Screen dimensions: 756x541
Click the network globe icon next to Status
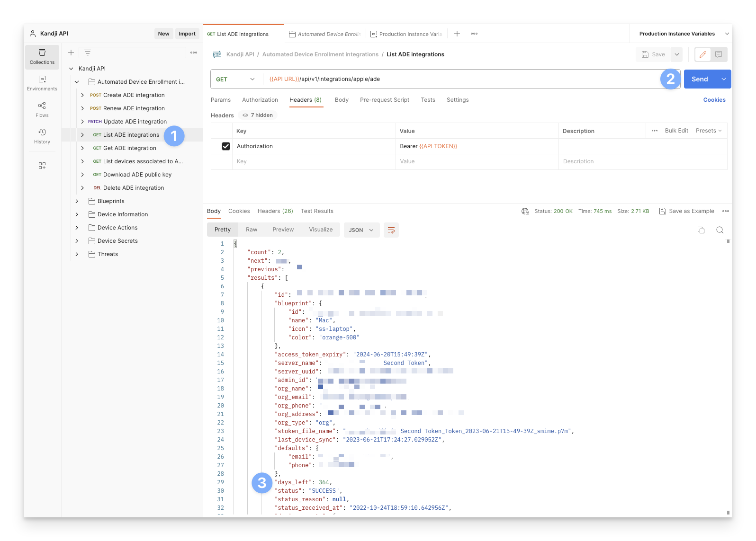525,211
